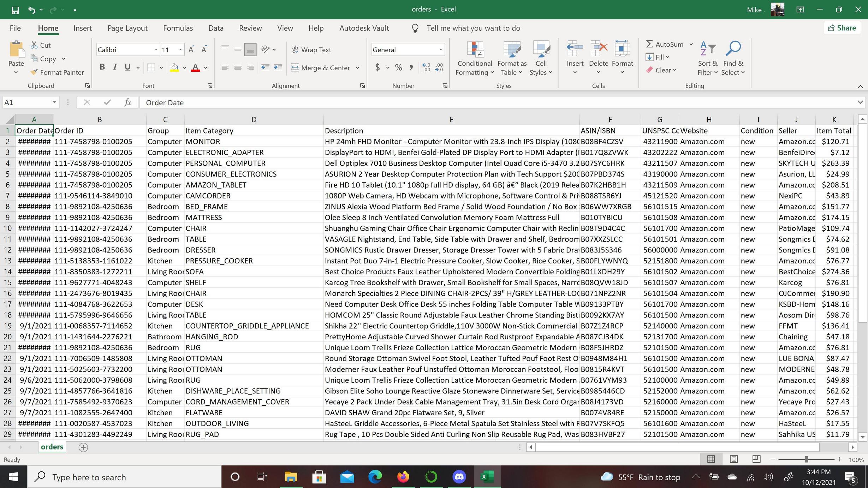Open font size dropdown arrow
The image size is (868, 488).
(180, 49)
